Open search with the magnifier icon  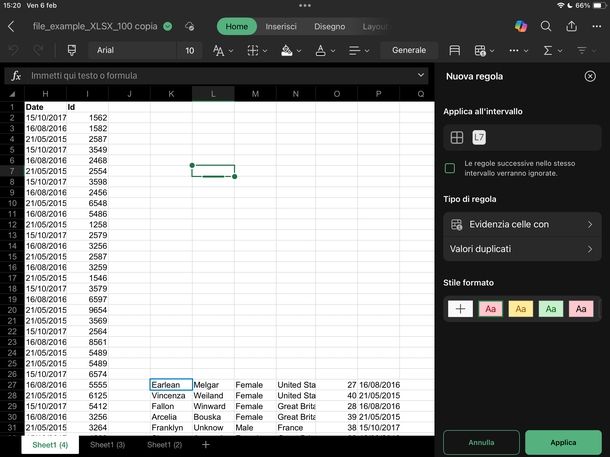pos(546,26)
